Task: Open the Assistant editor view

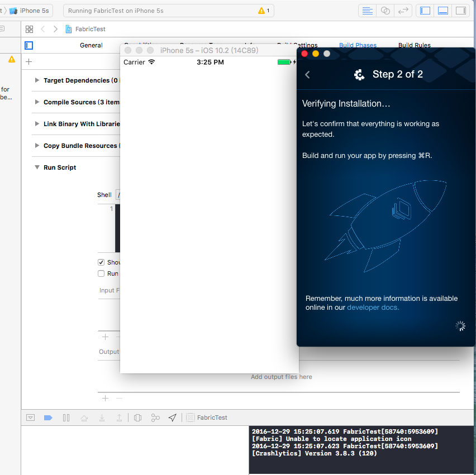Action: tap(385, 11)
